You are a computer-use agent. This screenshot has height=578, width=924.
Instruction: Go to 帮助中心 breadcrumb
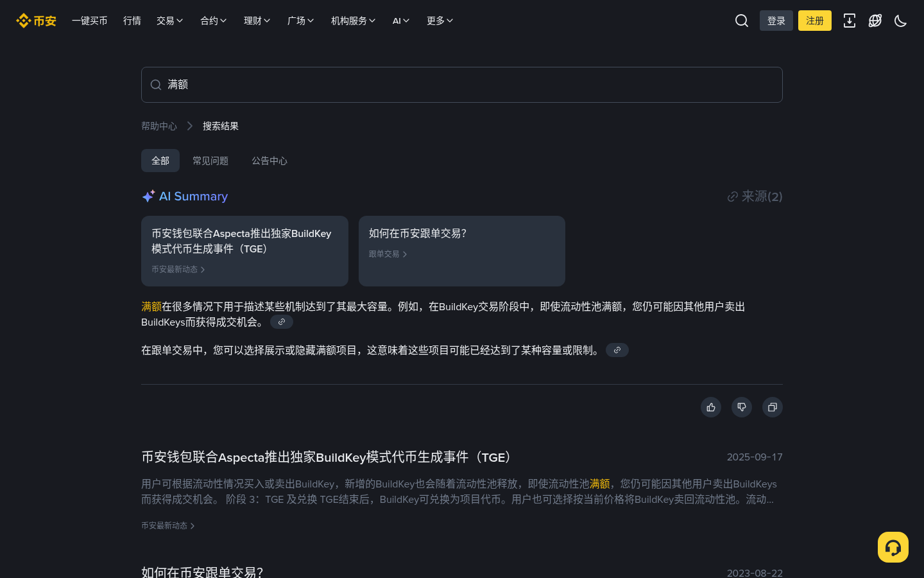pyautogui.click(x=159, y=126)
